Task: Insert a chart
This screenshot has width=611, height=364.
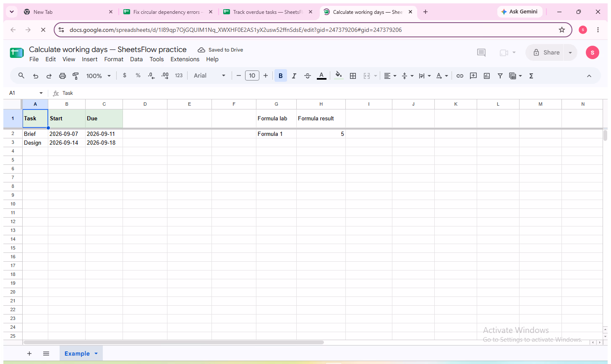Action: pos(487,76)
